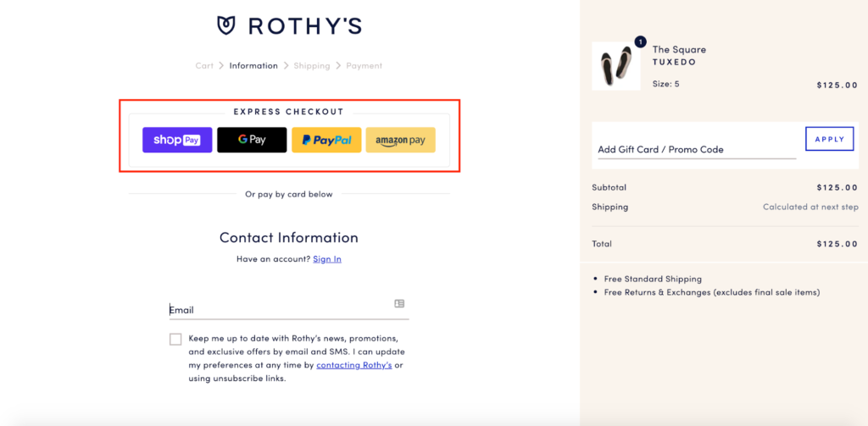Viewport: 868px width, 426px height.
Task: Click the chevron after Cart breadcrumb
Action: [221, 66]
